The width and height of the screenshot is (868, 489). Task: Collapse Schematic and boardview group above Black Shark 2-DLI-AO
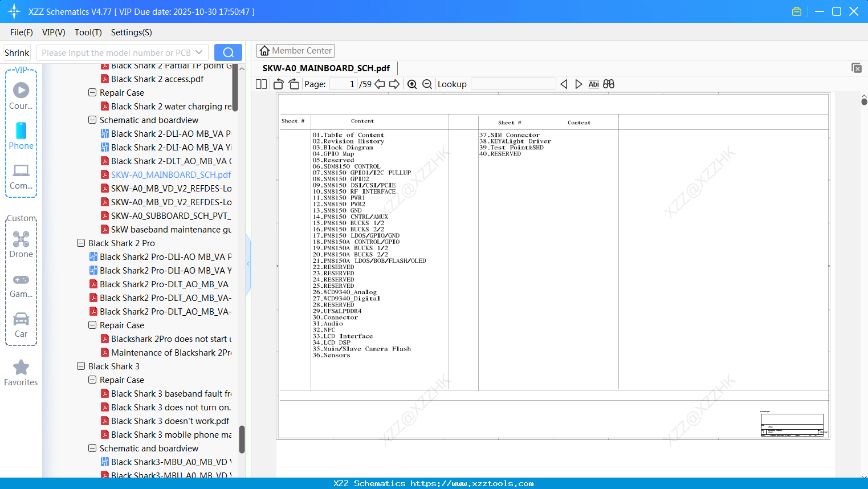pos(92,120)
